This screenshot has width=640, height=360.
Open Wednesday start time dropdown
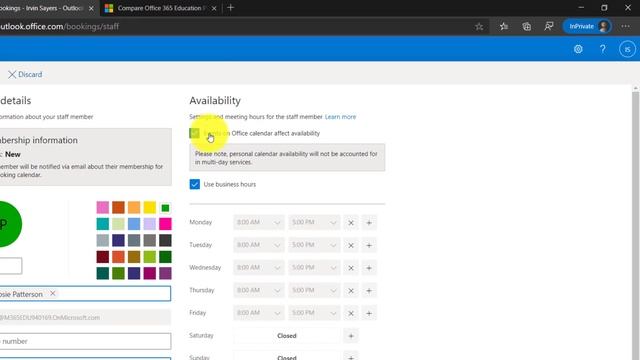point(258,268)
